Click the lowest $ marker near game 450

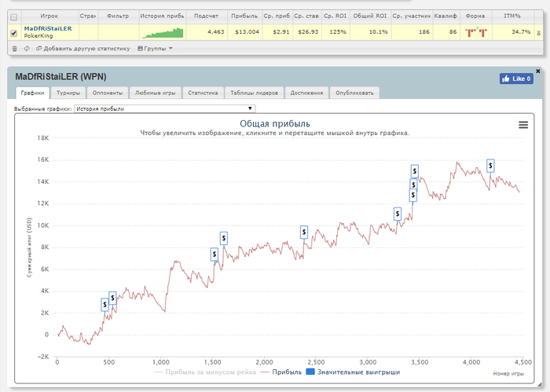tap(104, 305)
